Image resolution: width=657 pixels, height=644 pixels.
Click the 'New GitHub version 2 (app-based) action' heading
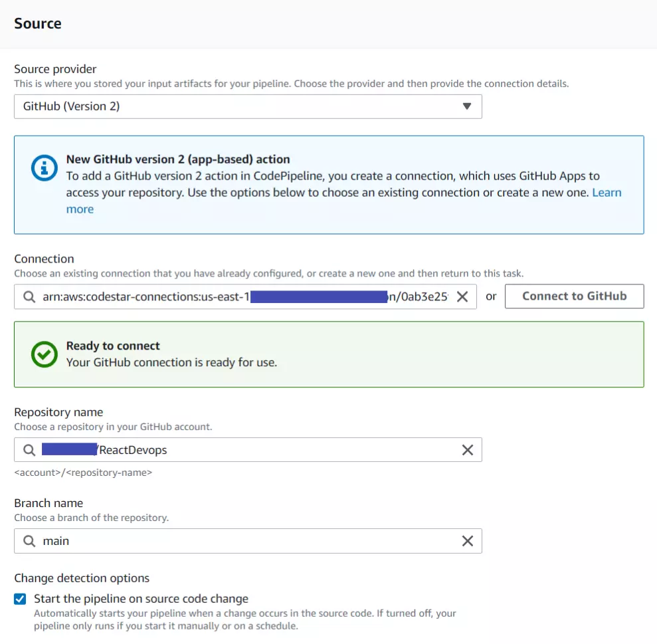(177, 160)
